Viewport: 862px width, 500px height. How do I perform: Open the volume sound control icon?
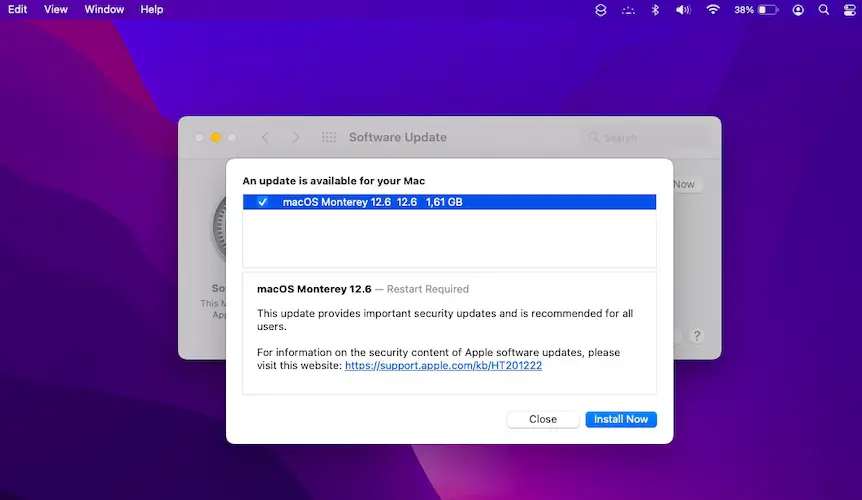[x=683, y=9]
